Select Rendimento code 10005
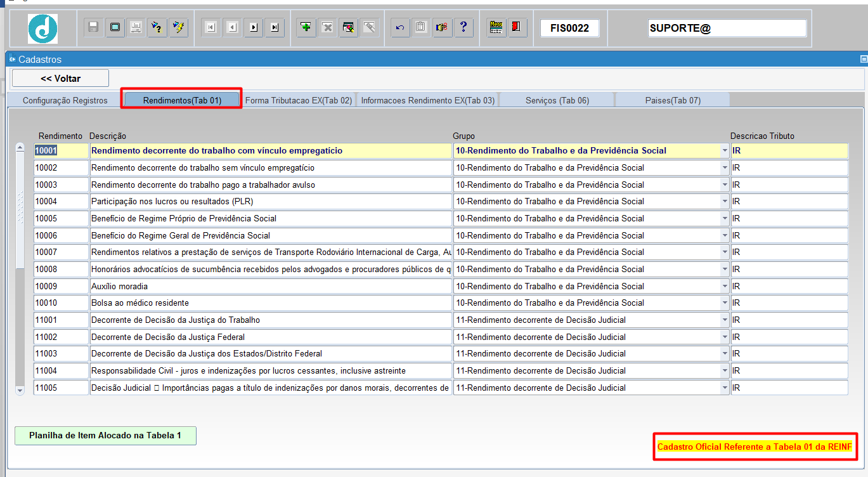Screen dimensions: 868x477 click(x=61, y=219)
